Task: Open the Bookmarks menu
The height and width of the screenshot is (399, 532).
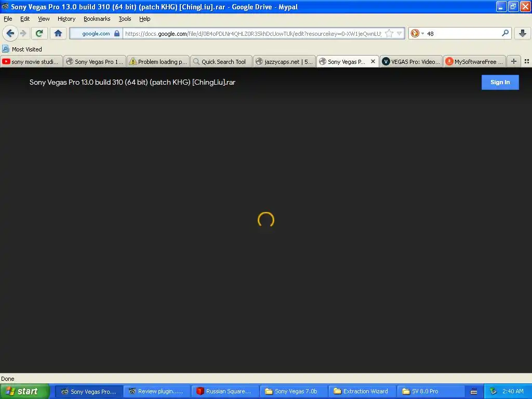Action: pos(97,19)
